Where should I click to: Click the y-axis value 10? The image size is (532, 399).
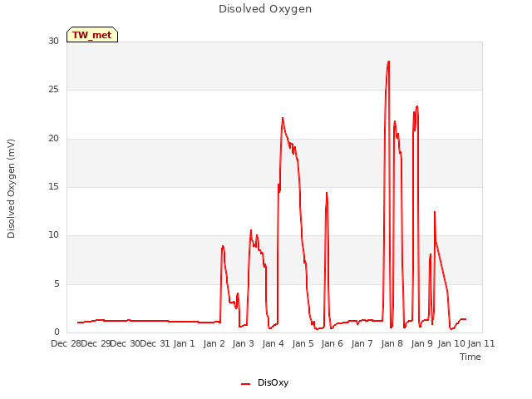(53, 234)
